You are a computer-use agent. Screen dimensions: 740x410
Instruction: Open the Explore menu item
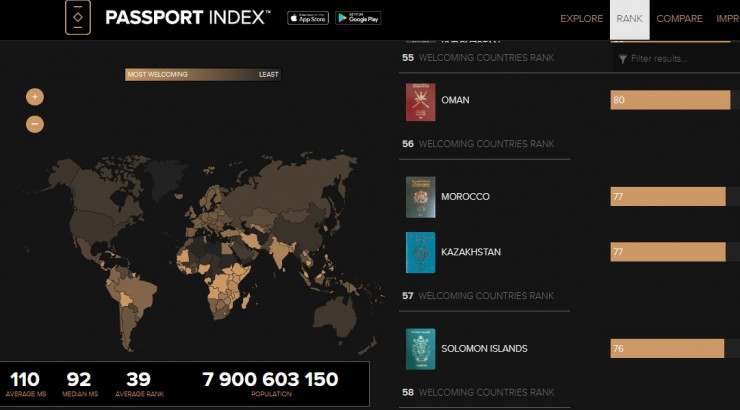coord(581,19)
